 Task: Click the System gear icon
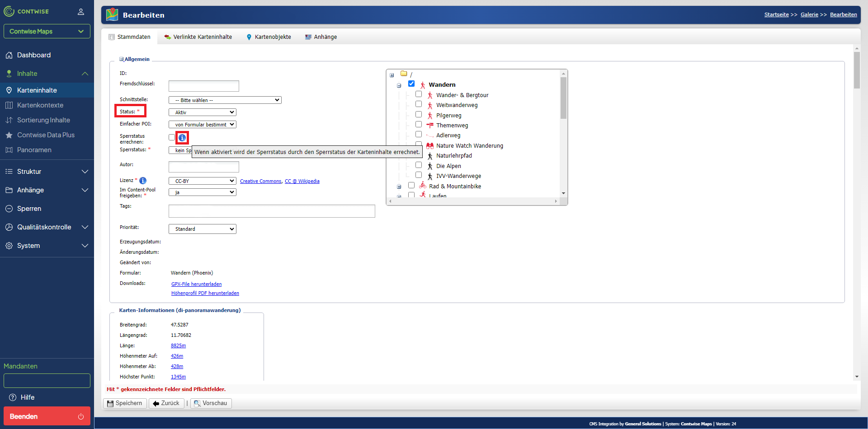[9, 246]
